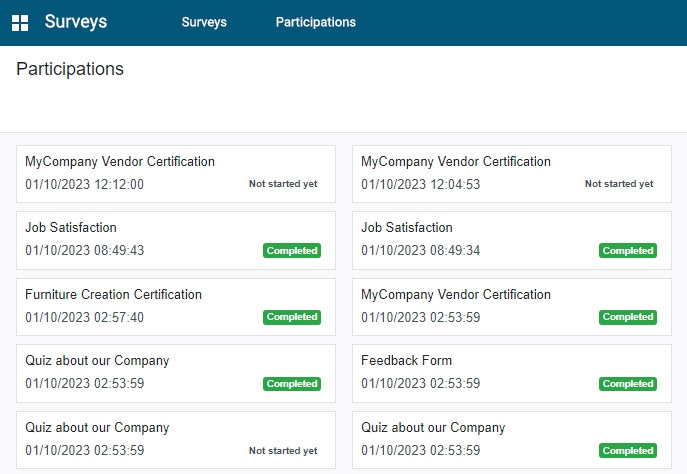The height and width of the screenshot is (474, 687).
Task: Open the apps grid menu icon
Action: pyautogui.click(x=20, y=23)
